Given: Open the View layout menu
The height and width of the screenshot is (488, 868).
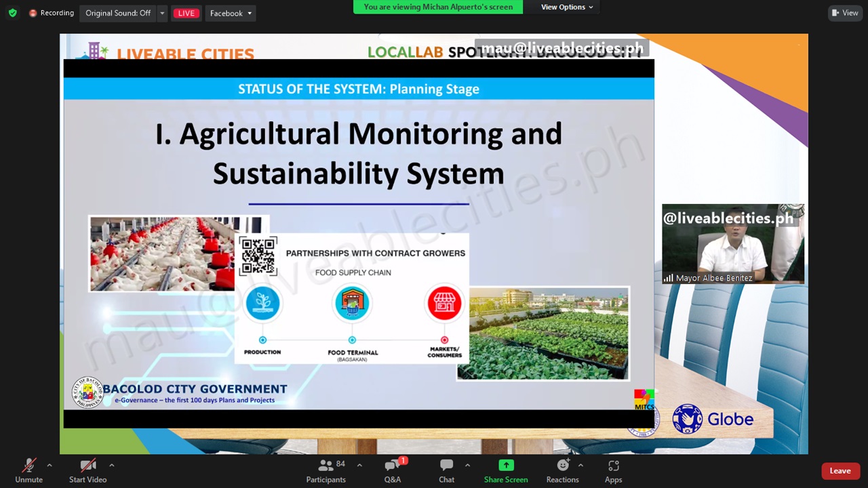Looking at the screenshot, I should [x=845, y=13].
